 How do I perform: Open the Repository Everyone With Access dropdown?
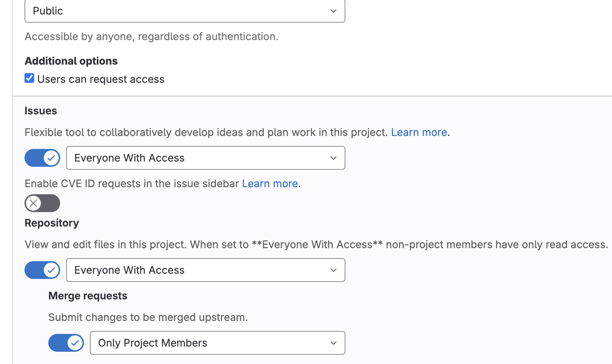(205, 270)
